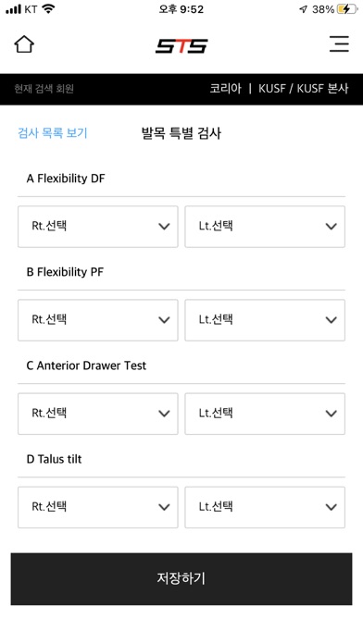Expand Rt.선택 dropdown for Flexibility PF
The image size is (363, 644).
98,320
